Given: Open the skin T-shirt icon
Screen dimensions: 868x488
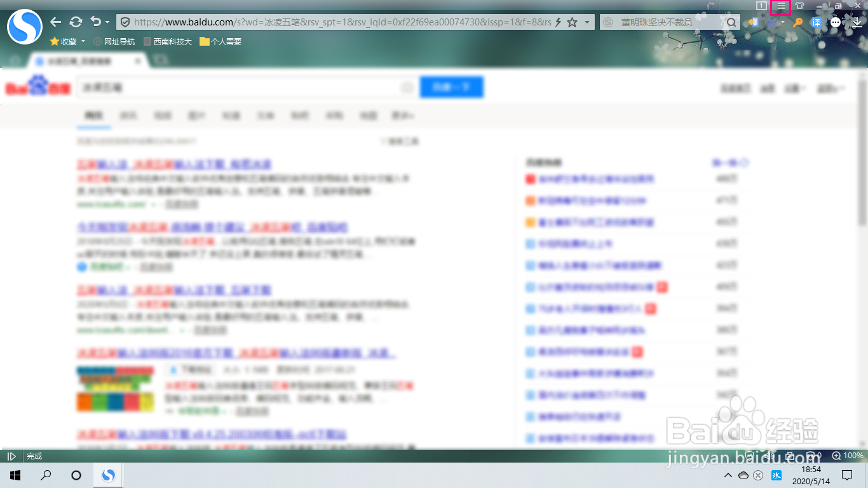Looking at the screenshot, I should point(800,6).
